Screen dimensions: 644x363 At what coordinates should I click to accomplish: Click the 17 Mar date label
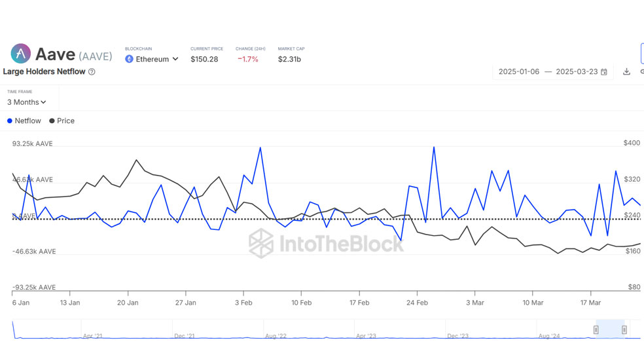pos(590,303)
